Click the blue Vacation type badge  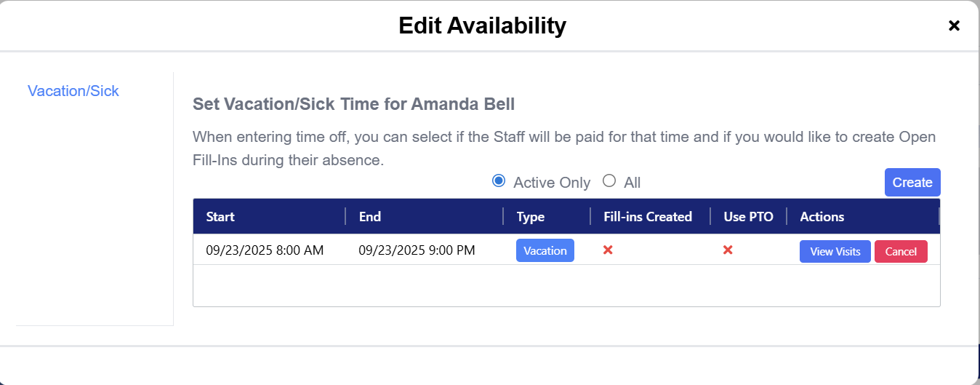545,250
